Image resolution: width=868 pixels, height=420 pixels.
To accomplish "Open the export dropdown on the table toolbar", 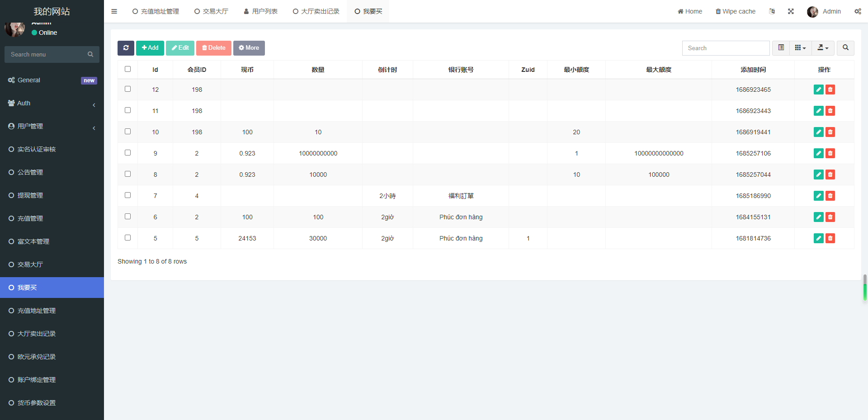I will tap(823, 48).
